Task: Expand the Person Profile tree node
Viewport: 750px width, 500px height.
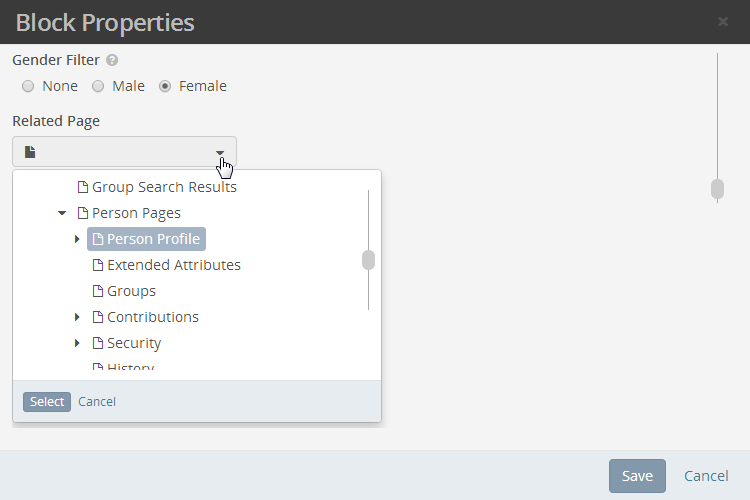Action: pos(77,239)
